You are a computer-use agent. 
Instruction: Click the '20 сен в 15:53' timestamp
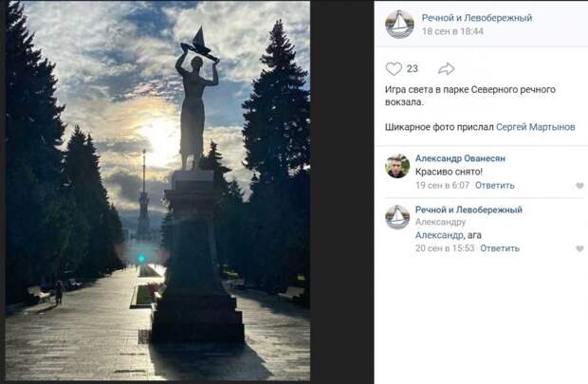[x=445, y=248]
